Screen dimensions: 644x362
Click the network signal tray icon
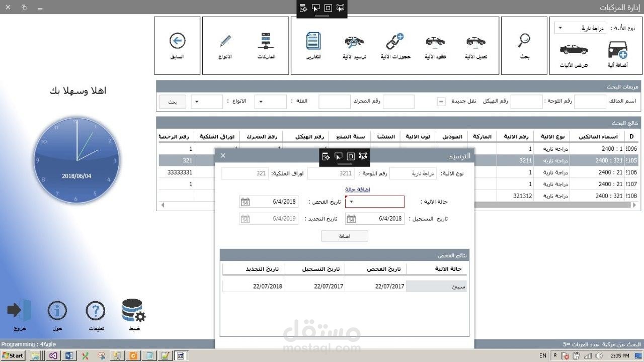(x=588, y=355)
